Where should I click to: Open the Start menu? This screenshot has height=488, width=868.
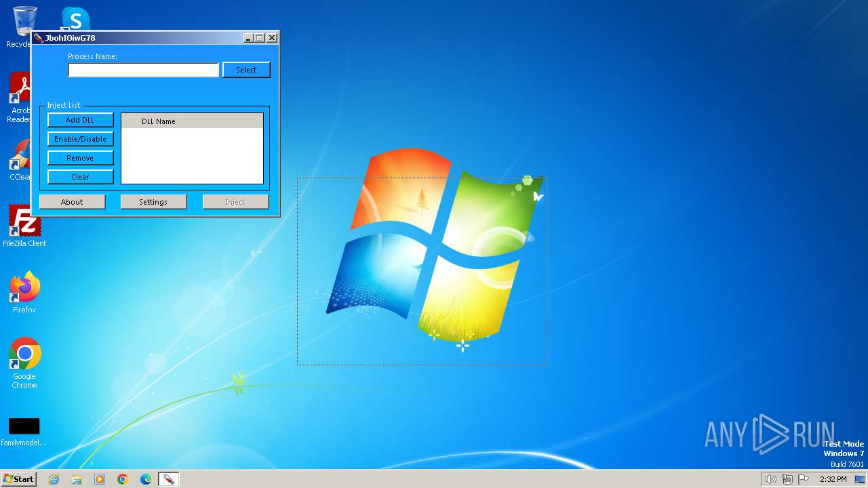pyautogui.click(x=18, y=479)
